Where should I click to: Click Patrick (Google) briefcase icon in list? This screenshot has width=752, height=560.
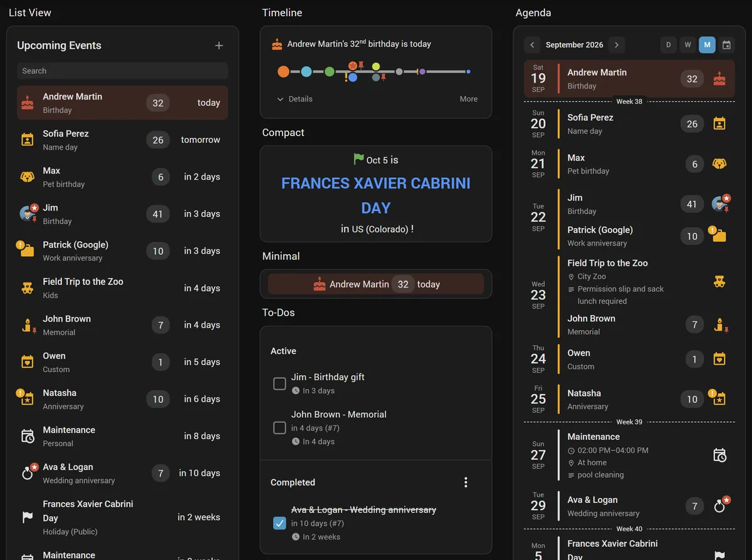click(x=27, y=251)
